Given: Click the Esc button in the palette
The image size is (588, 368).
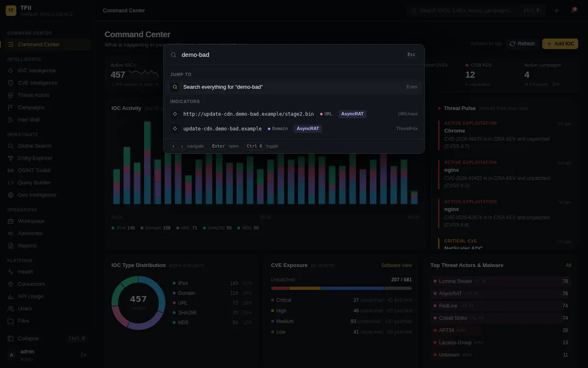Looking at the screenshot, I should [x=411, y=55].
